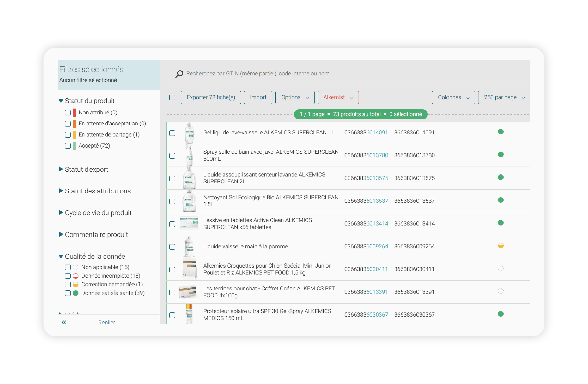Click Exporter 73 fiche(s) button
The height and width of the screenshot is (384, 588).
[211, 97]
